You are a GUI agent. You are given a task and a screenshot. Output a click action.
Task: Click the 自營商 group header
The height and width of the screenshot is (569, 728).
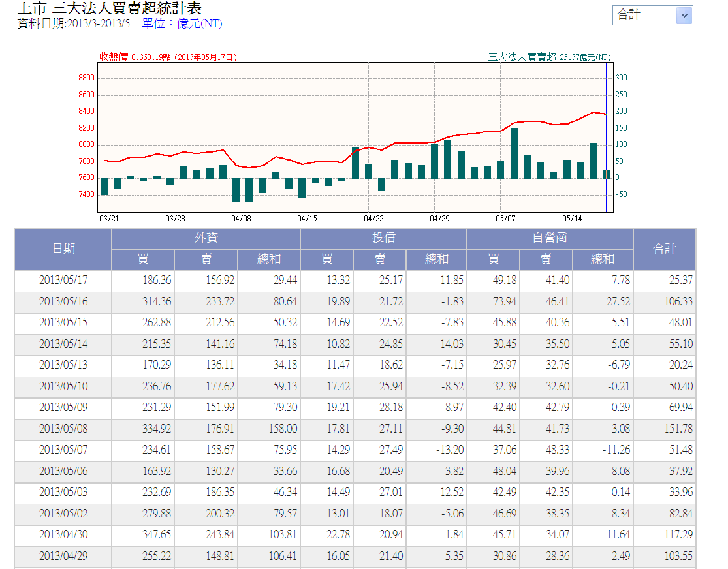click(550, 238)
